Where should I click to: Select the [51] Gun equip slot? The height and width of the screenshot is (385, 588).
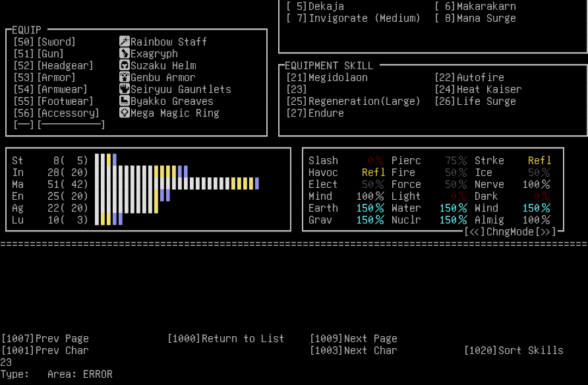[x=38, y=53]
